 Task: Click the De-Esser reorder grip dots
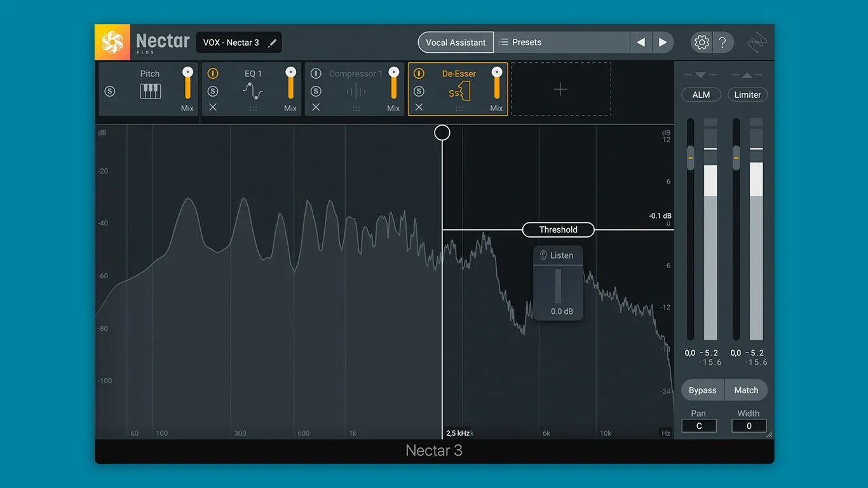tap(459, 109)
